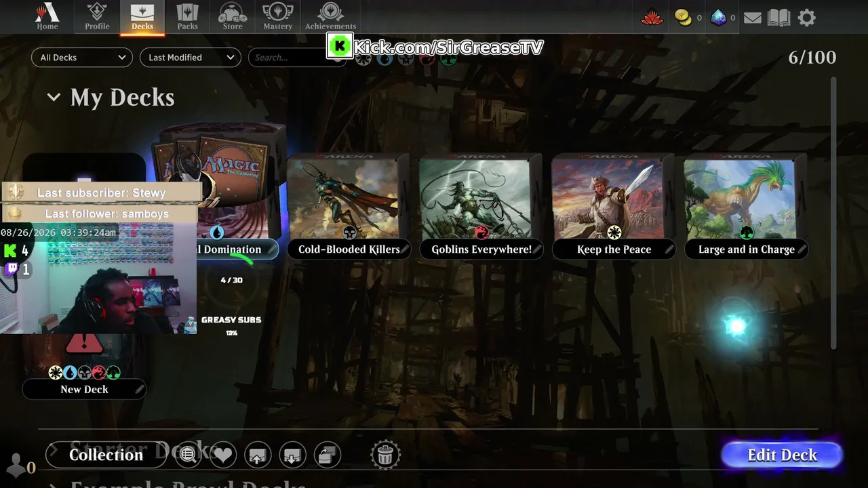Viewport: 868px width, 488px height.
Task: Open the mail inbox envelope
Action: [753, 18]
